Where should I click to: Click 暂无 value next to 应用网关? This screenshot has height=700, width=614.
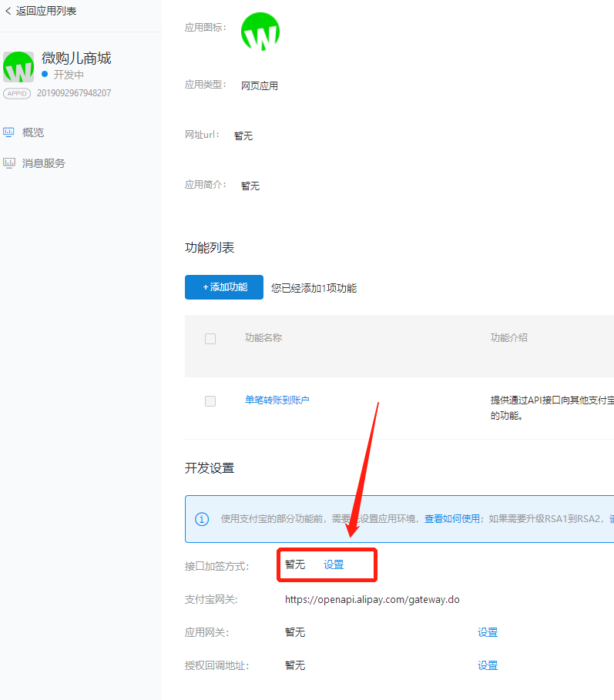click(295, 632)
